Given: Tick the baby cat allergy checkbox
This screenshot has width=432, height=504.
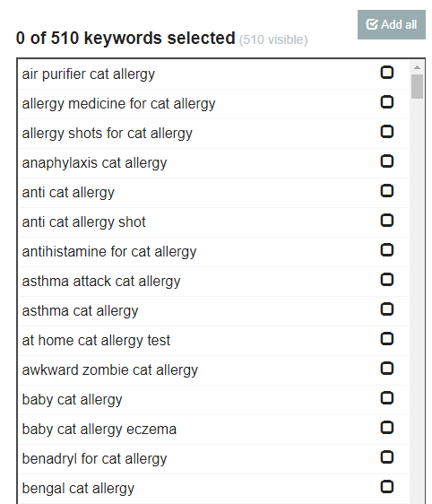Looking at the screenshot, I should click(386, 398).
